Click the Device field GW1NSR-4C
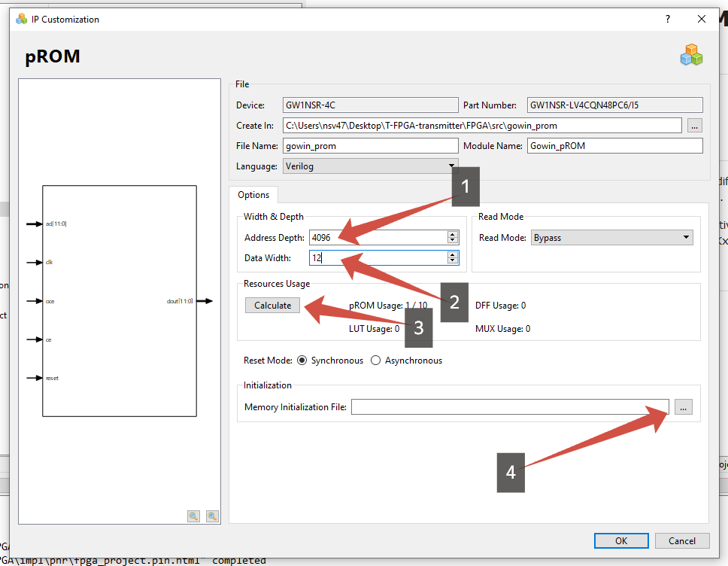 click(371, 105)
